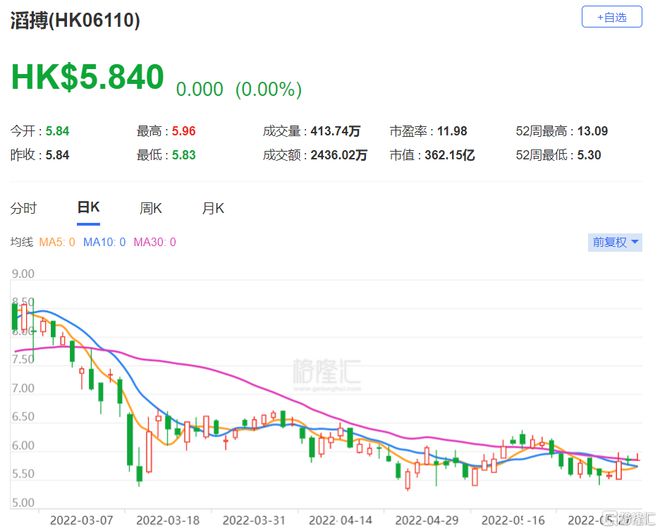The width and height of the screenshot is (660, 531).
Task: Click the 2022-03-18 date axis label
Action: (168, 521)
